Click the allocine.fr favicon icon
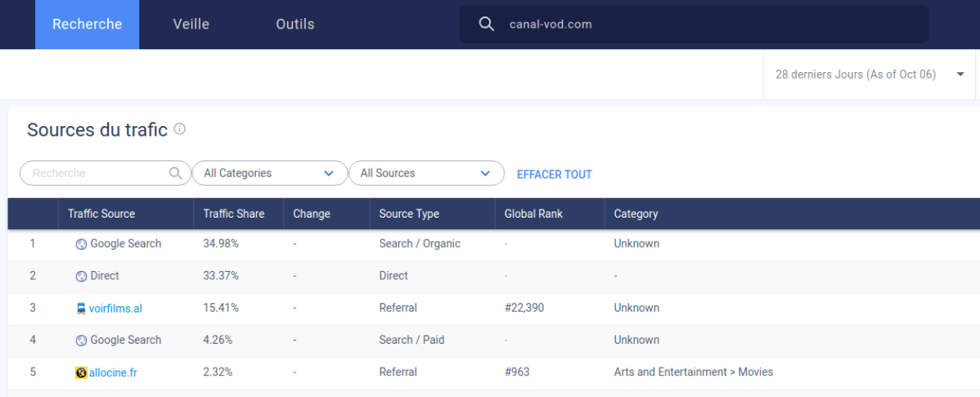Screen dimensions: 980x397 pyautogui.click(x=81, y=372)
